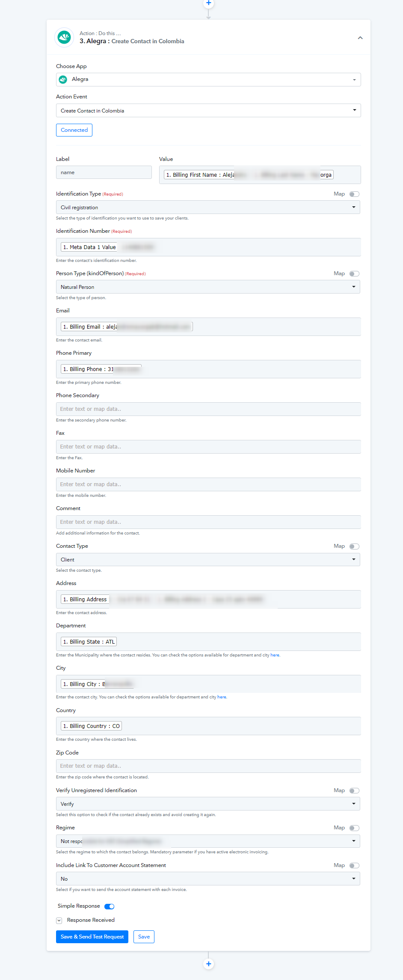
Task: Enable Map switch for Contact Type
Action: [x=354, y=546]
